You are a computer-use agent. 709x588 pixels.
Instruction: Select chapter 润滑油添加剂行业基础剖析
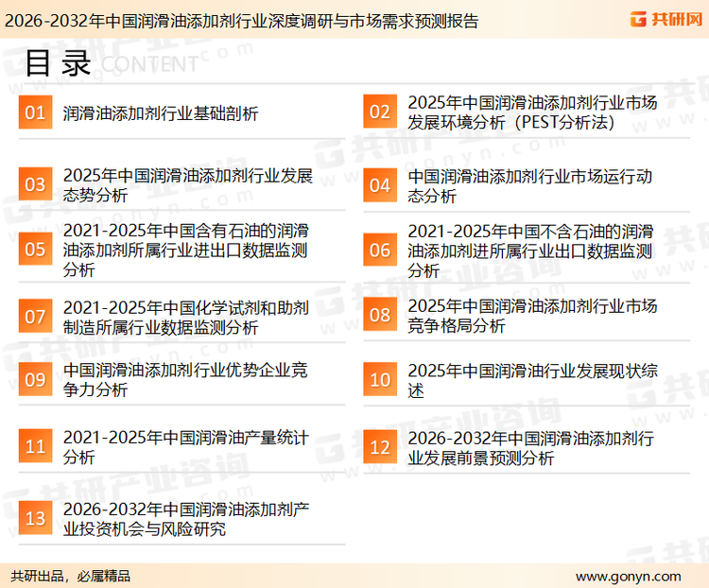coord(161,113)
